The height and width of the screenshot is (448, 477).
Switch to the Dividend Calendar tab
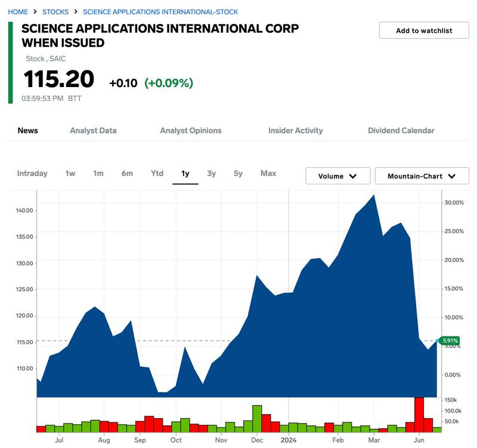[401, 131]
